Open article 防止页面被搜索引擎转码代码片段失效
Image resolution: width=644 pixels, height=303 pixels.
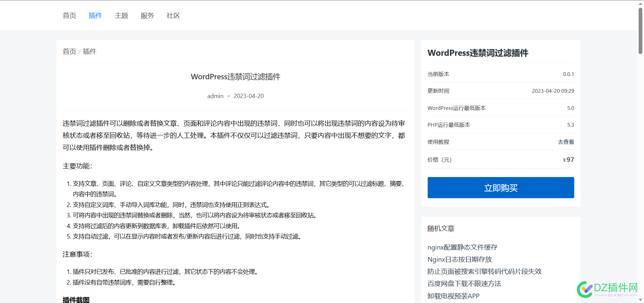484,271
